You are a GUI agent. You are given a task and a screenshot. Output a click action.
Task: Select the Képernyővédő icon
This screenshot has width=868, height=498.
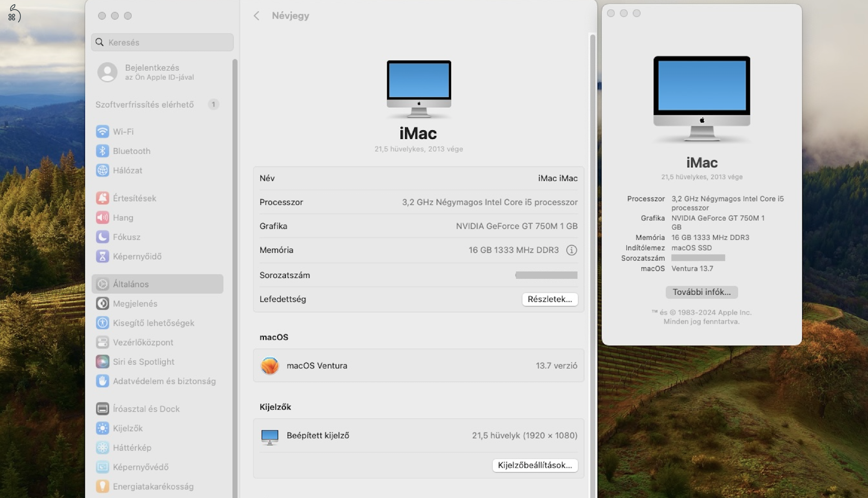click(x=102, y=467)
